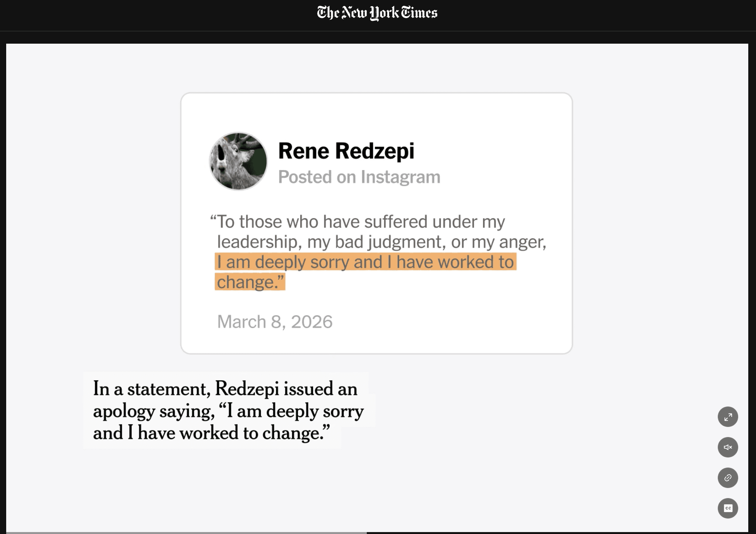Click the highlighted "I am deeply sorry" line
The width and height of the screenshot is (756, 534).
point(366,262)
